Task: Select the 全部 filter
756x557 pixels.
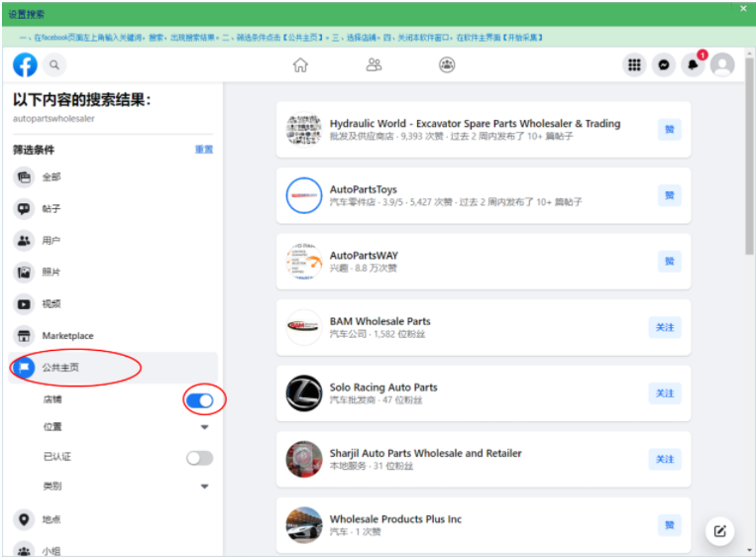Action: click(113, 177)
